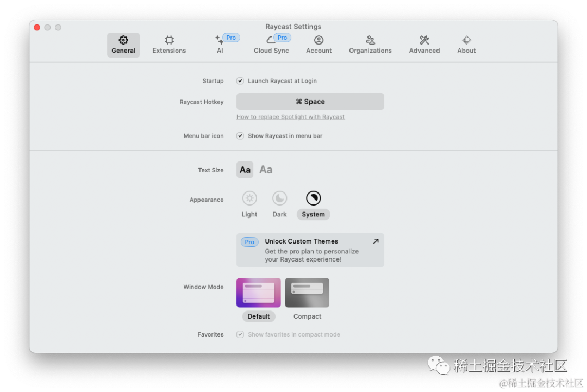Toggle Show favorites in compact mode
This screenshot has height=392, width=587.
[240, 334]
